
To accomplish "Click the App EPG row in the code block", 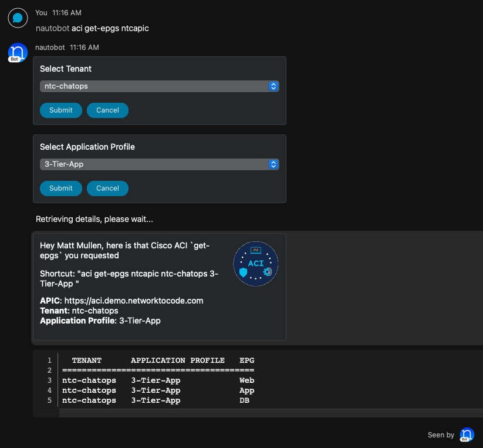I will 158,390.
